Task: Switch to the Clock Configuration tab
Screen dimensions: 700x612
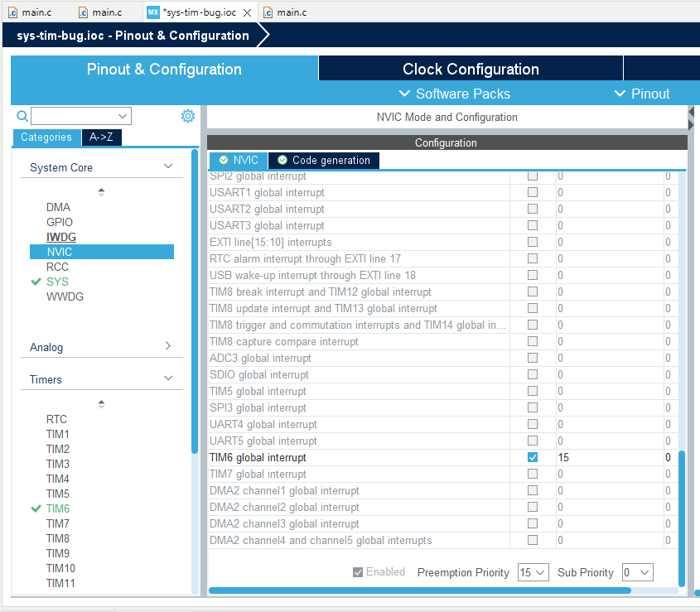Action: pyautogui.click(x=471, y=68)
